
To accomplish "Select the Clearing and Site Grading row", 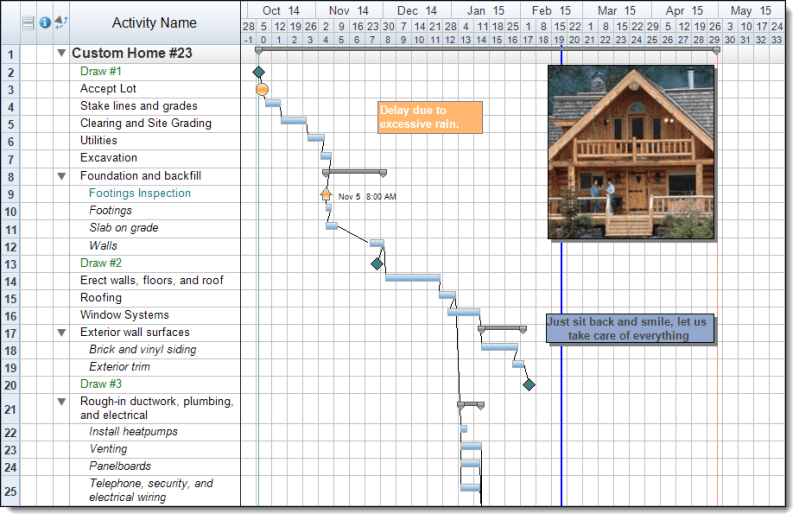I will [x=146, y=123].
